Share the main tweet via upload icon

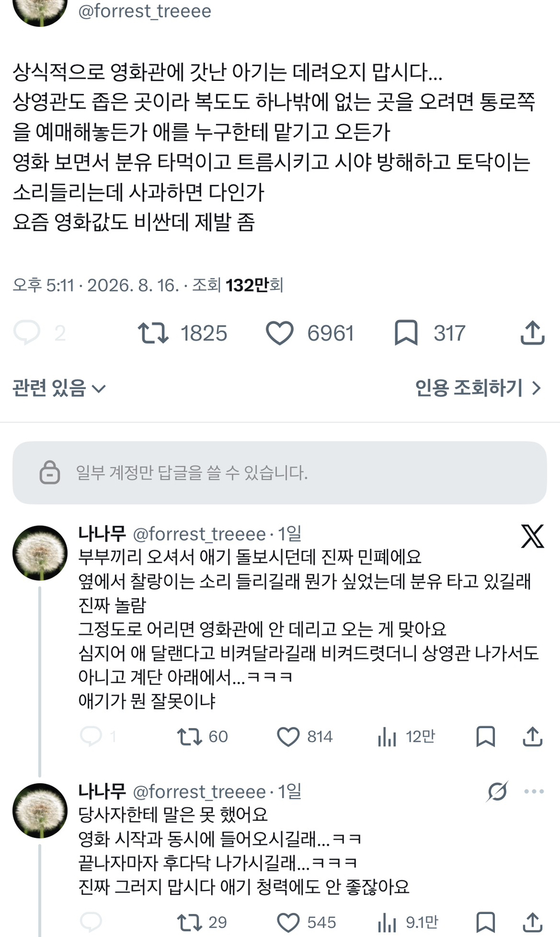pyautogui.click(x=532, y=333)
